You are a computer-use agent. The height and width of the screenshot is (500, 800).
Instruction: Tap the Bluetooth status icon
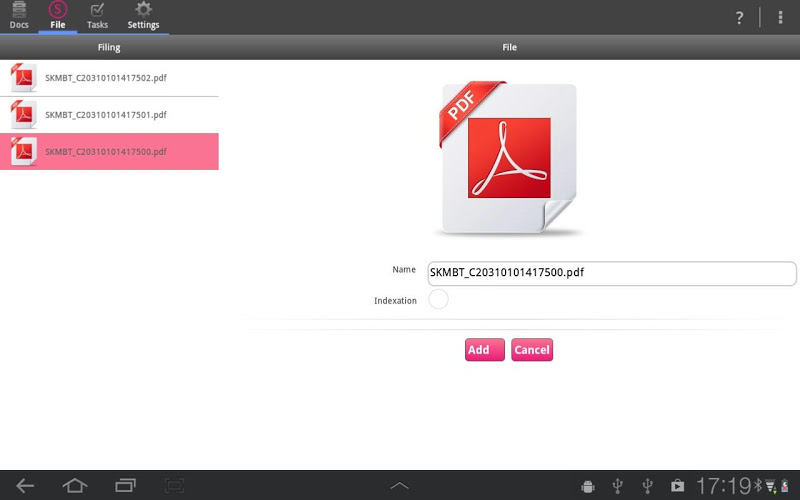coord(758,485)
